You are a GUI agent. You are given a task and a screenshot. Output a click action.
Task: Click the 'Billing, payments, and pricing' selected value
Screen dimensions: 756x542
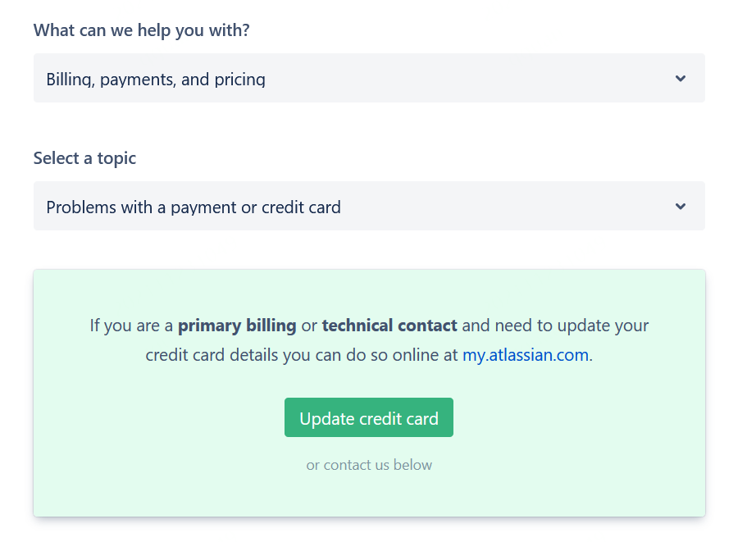tap(156, 80)
